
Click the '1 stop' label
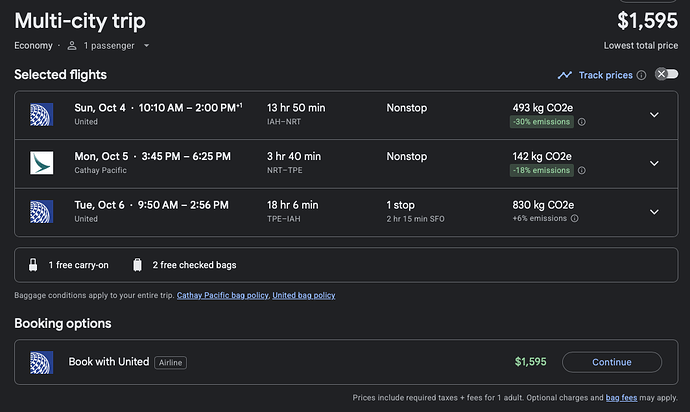(x=400, y=205)
